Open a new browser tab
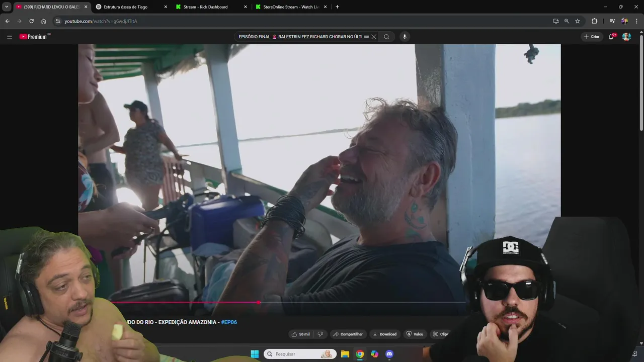 [337, 7]
